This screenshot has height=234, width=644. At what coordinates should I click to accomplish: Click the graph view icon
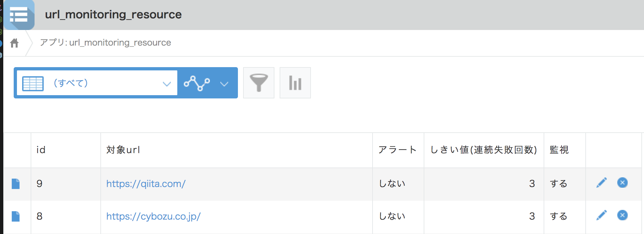[x=197, y=83]
